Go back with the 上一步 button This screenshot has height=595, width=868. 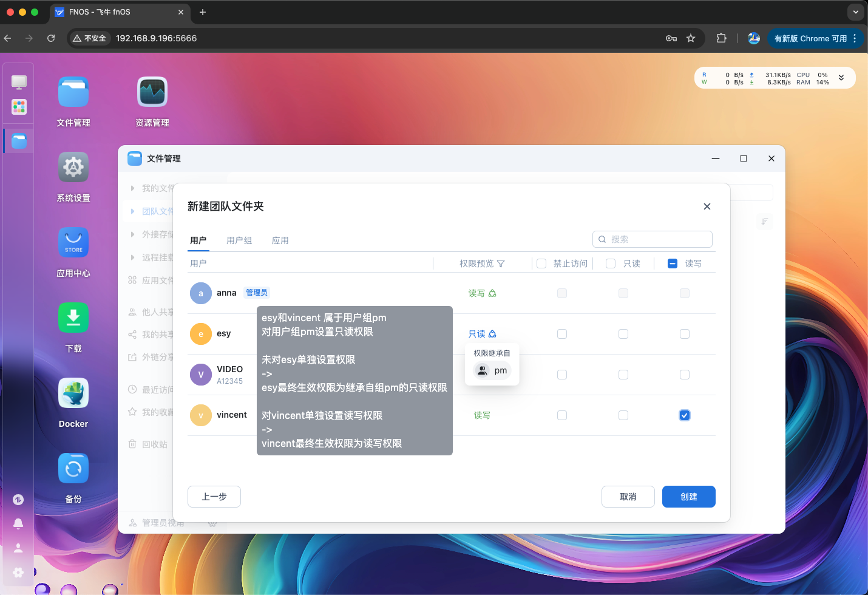coord(214,497)
